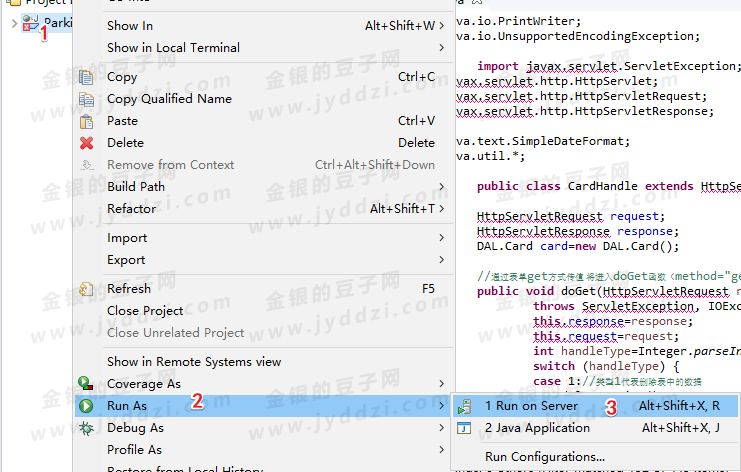Click the HttpServletRequest request field line
Screen dimensions: 741x472
coord(571,216)
